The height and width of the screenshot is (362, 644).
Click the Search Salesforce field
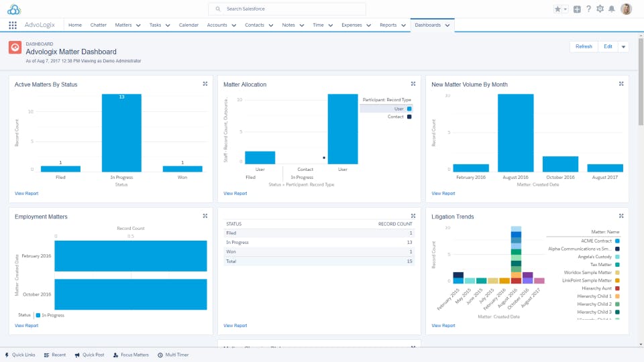coord(287,9)
